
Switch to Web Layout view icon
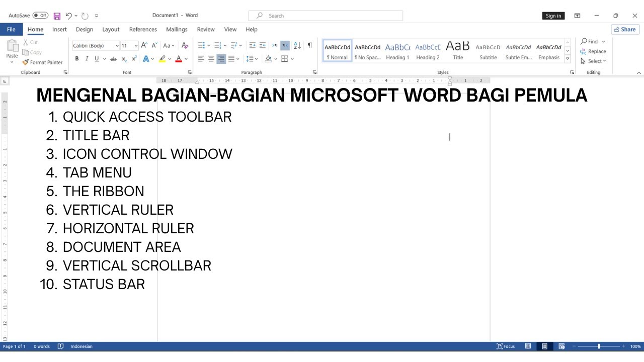tap(561, 346)
